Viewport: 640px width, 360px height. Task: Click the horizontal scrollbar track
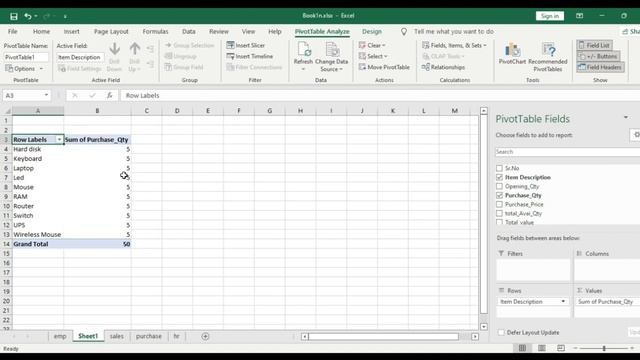click(x=384, y=337)
